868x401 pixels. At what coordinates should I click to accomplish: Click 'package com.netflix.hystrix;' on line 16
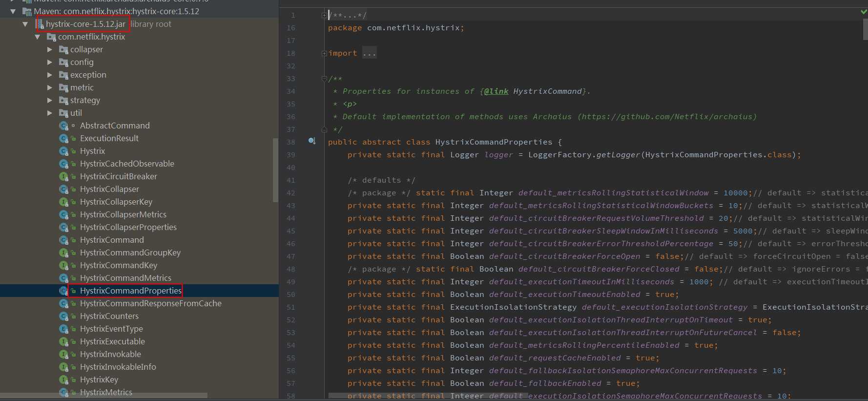[396, 28]
